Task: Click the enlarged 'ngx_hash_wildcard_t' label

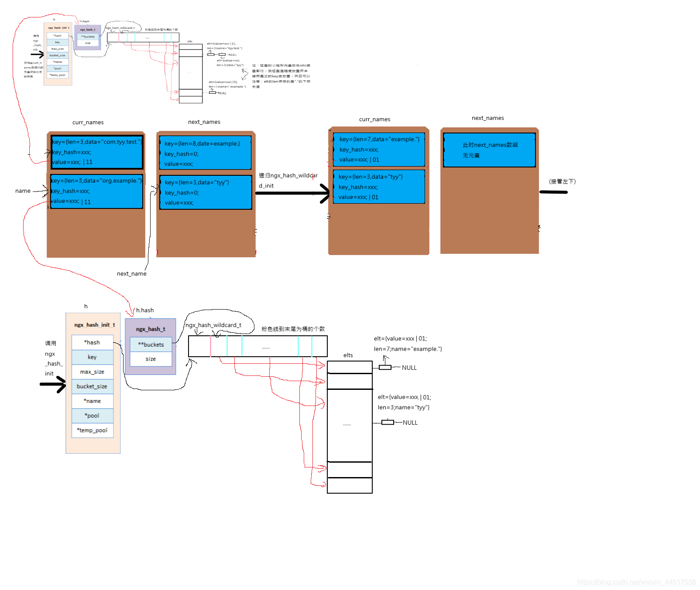Action: (x=213, y=325)
